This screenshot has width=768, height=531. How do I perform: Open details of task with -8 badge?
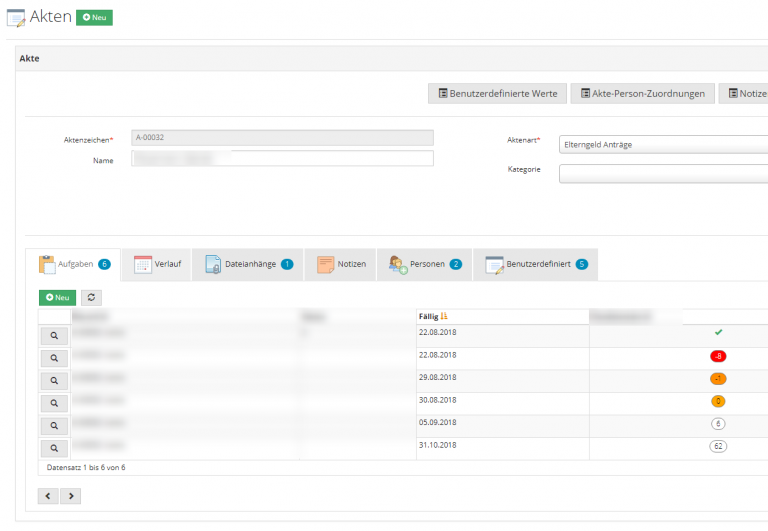54,359
